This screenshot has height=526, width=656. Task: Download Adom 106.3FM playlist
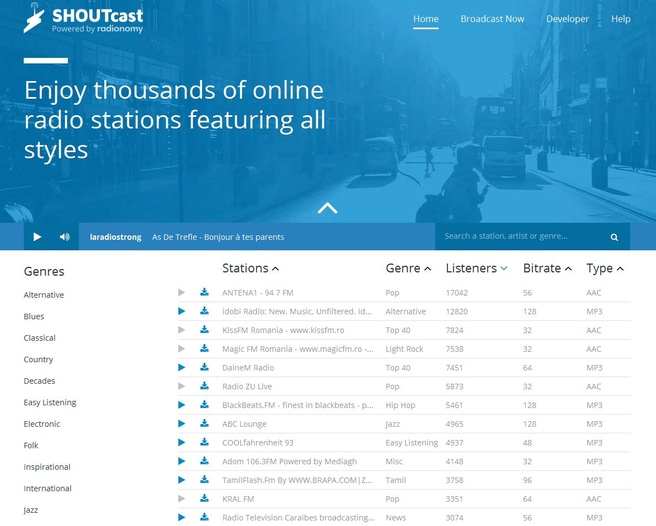tap(204, 461)
